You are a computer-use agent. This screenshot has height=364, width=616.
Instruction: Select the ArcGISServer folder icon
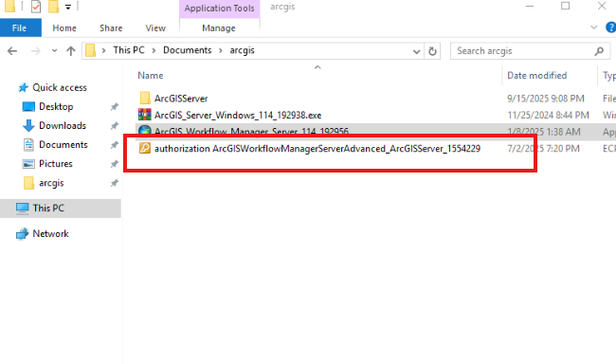[x=145, y=99]
